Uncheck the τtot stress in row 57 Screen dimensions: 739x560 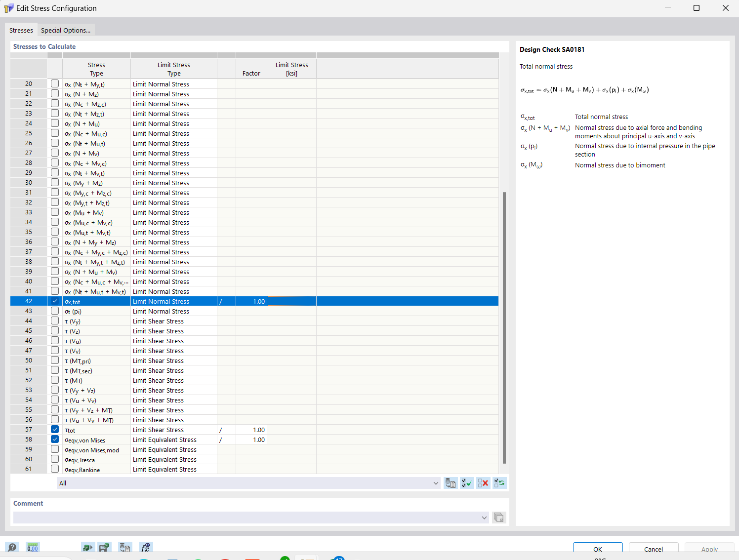point(54,429)
